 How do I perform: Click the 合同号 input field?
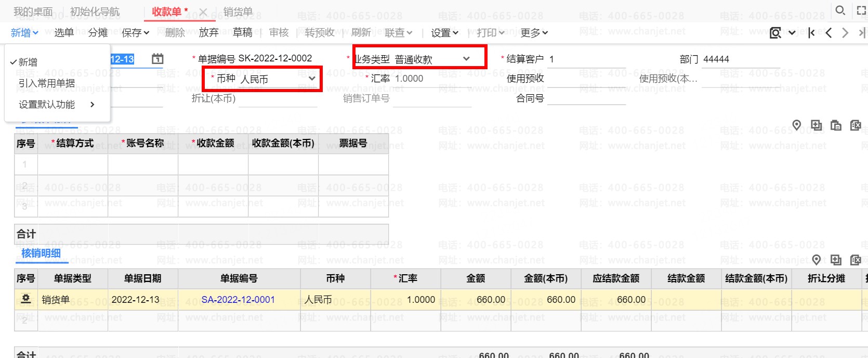click(x=587, y=98)
